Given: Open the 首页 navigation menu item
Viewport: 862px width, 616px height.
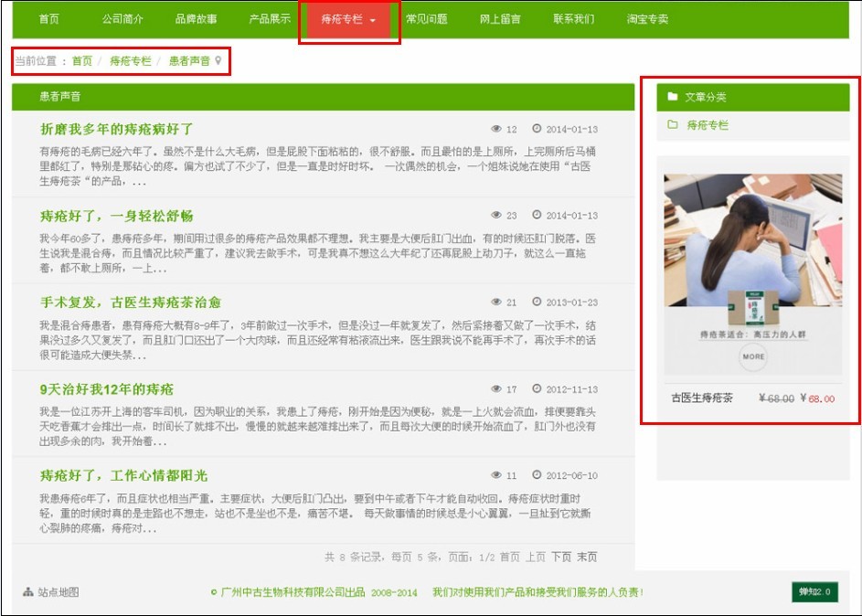Looking at the screenshot, I should tap(49, 19).
